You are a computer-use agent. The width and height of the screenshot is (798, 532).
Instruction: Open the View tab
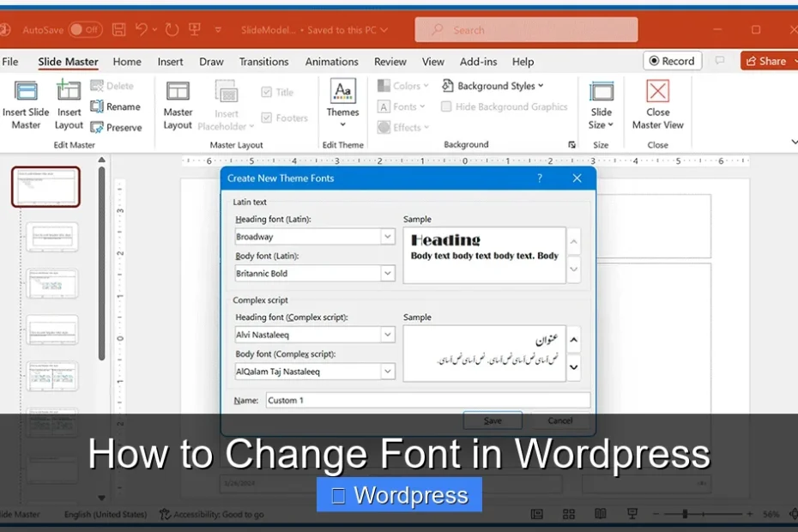tap(432, 62)
